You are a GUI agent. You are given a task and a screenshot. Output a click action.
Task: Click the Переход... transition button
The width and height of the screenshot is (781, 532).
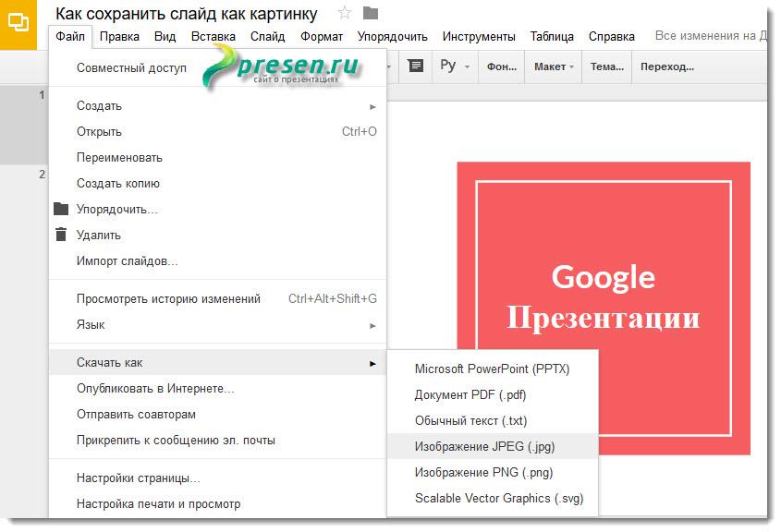point(667,66)
